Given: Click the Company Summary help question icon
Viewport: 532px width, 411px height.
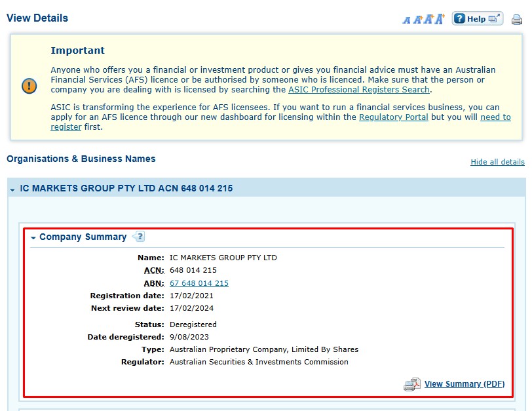Looking at the screenshot, I should [x=139, y=237].
